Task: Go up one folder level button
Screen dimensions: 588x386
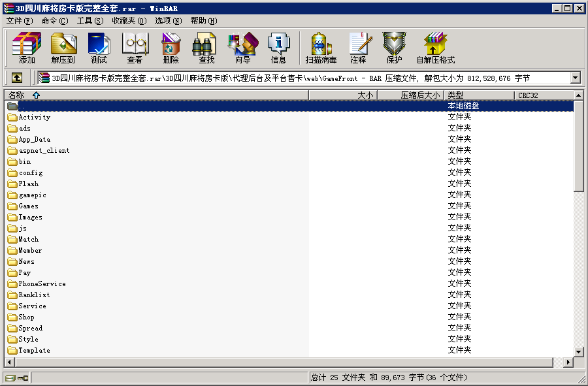Action: coord(17,78)
